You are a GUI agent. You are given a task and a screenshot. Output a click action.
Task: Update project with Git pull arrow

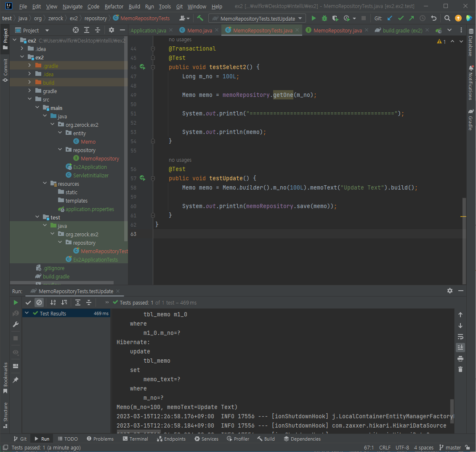(x=390, y=18)
